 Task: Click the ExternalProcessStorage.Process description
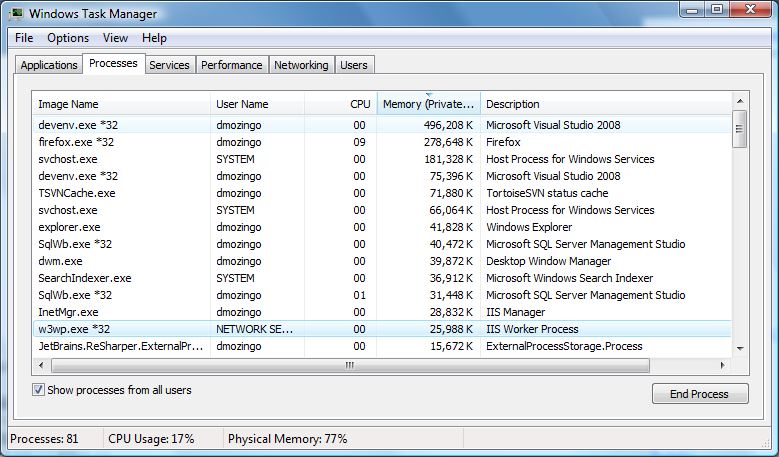click(564, 346)
